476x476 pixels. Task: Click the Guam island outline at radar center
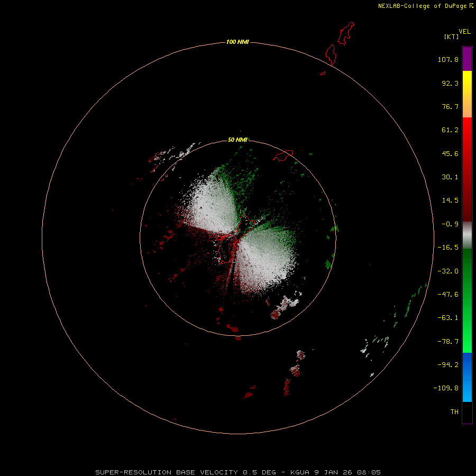click(x=235, y=239)
